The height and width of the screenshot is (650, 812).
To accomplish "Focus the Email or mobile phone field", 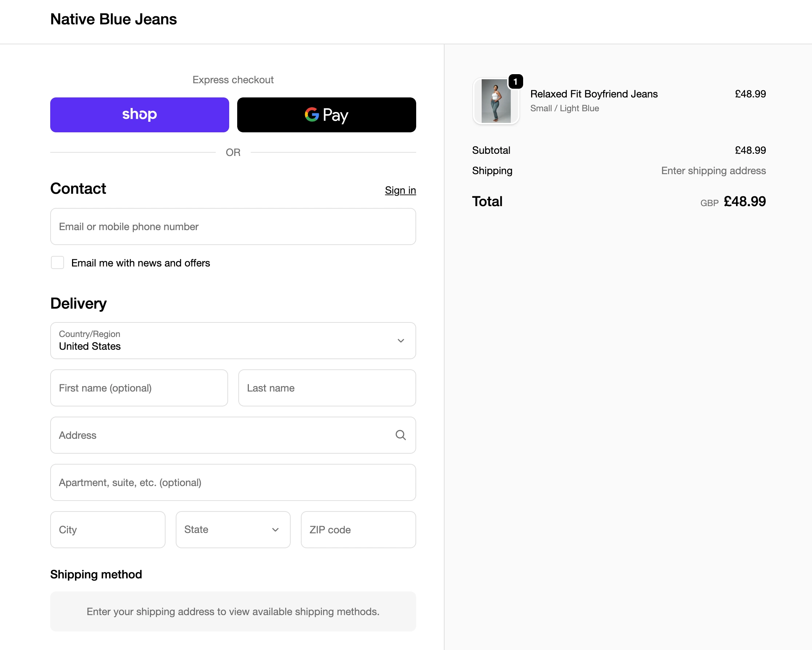I will 233,226.
